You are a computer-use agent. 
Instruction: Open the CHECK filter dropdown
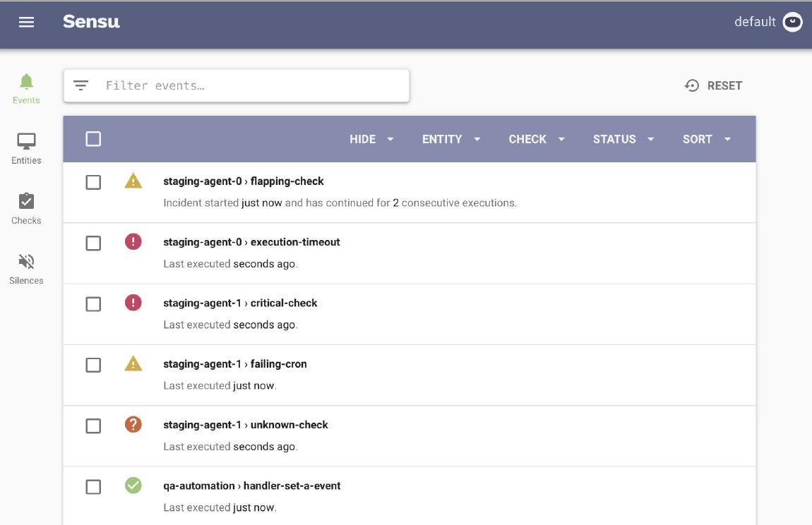pos(536,139)
